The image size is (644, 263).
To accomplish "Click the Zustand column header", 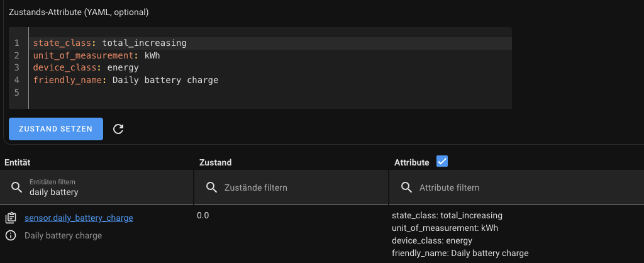I will tap(215, 162).
